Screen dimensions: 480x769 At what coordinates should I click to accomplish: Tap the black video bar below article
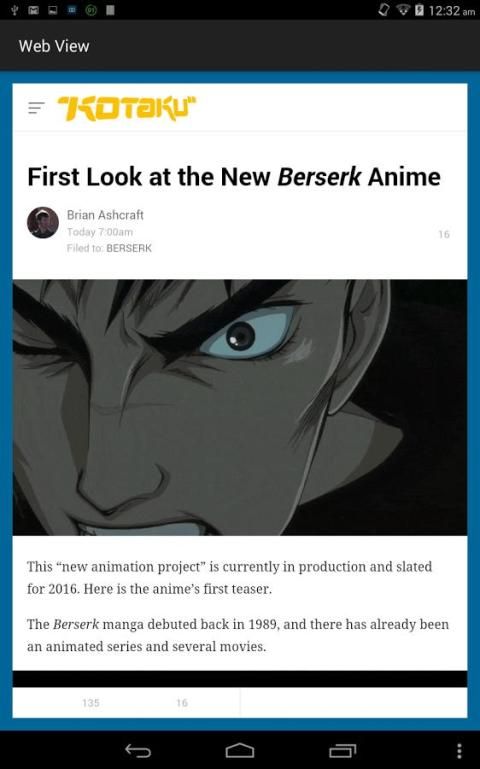click(240, 679)
